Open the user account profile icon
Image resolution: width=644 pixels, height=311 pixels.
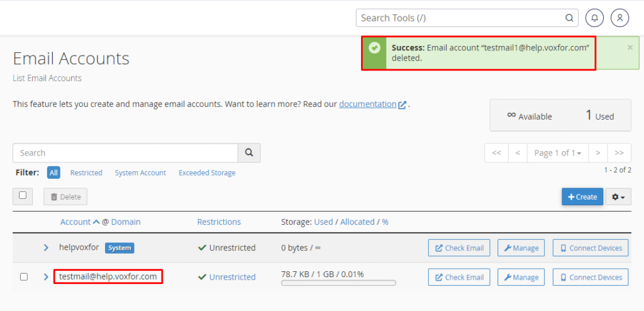pos(619,18)
